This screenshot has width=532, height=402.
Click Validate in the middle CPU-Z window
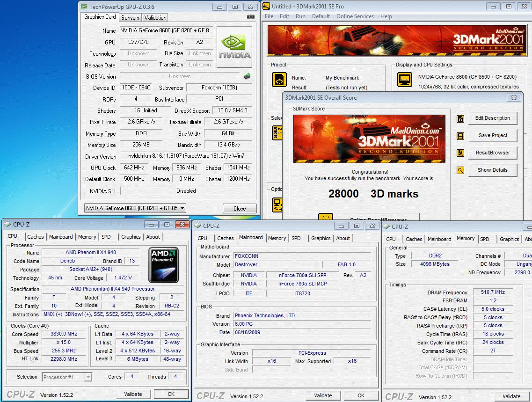pyautogui.click(x=323, y=395)
